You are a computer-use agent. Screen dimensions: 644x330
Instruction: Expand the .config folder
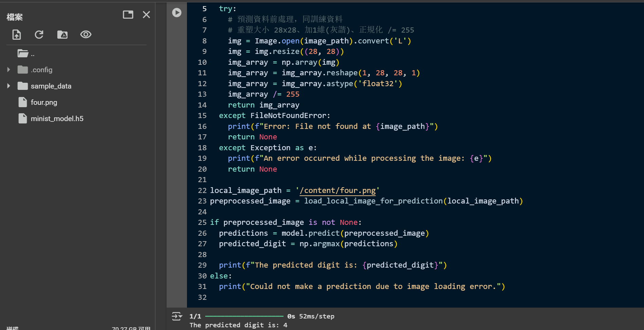9,70
